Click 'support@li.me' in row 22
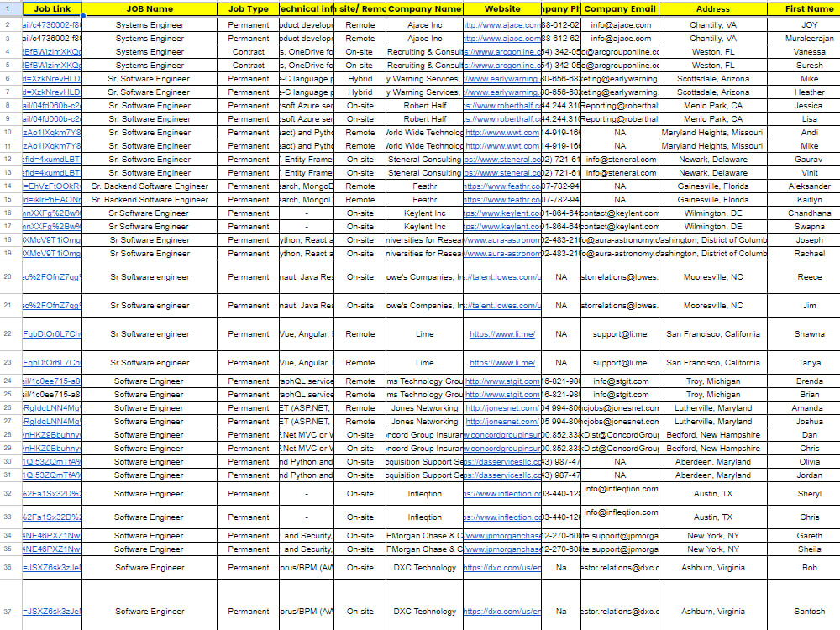840x630 pixels. 620,334
